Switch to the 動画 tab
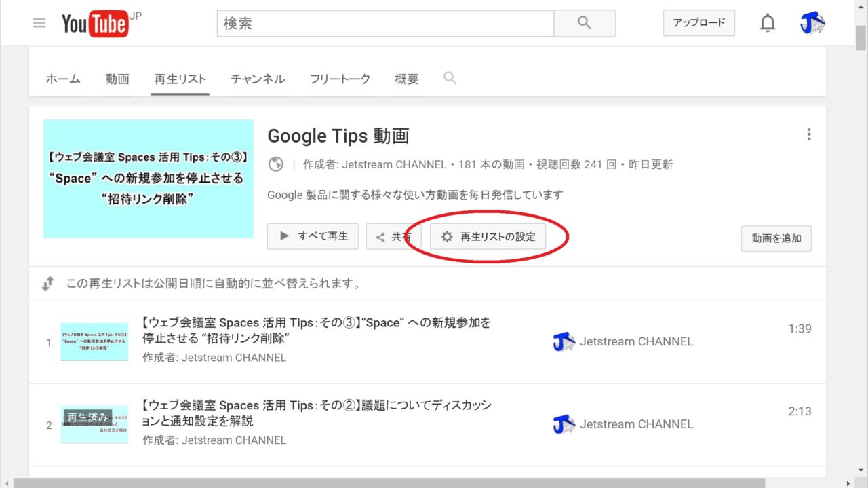 tap(117, 79)
